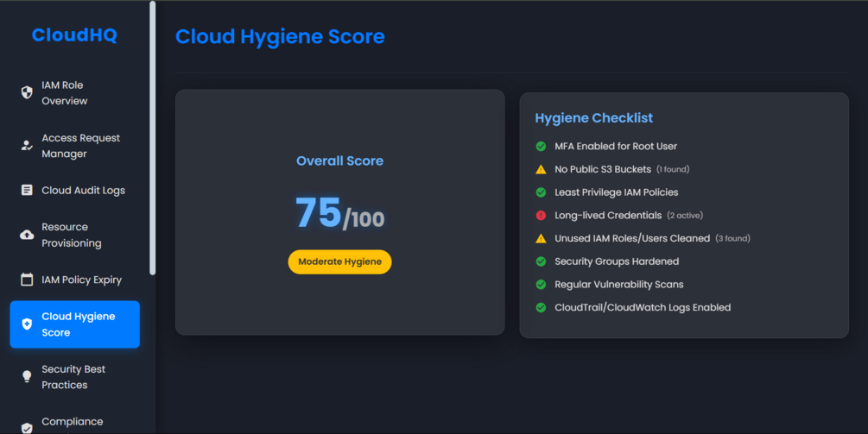Click the Cloud Hygiene Score shield-plus icon
The image size is (868, 434).
point(27,324)
